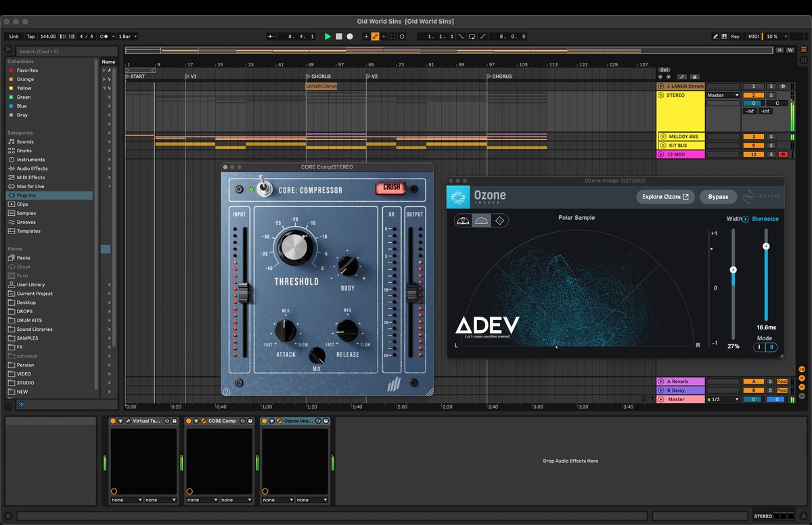
Task: Arm the 12 MIDI track for recording
Action: click(x=783, y=154)
